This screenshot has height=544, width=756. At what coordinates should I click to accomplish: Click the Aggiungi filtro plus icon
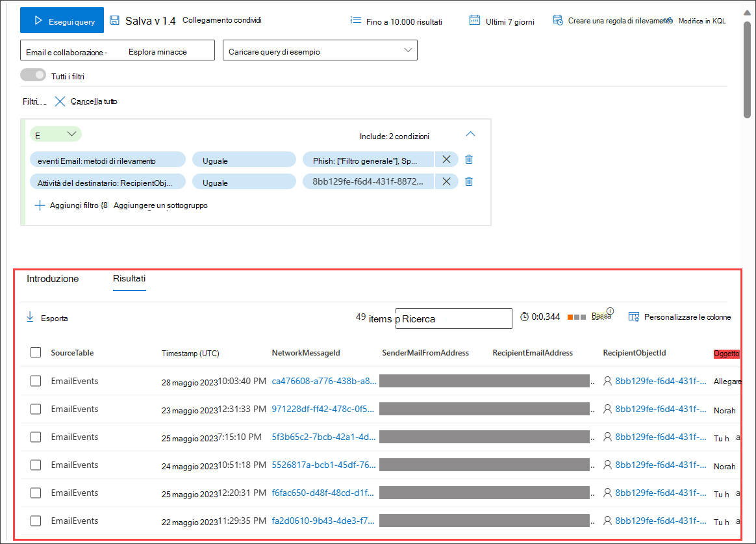[x=40, y=205]
